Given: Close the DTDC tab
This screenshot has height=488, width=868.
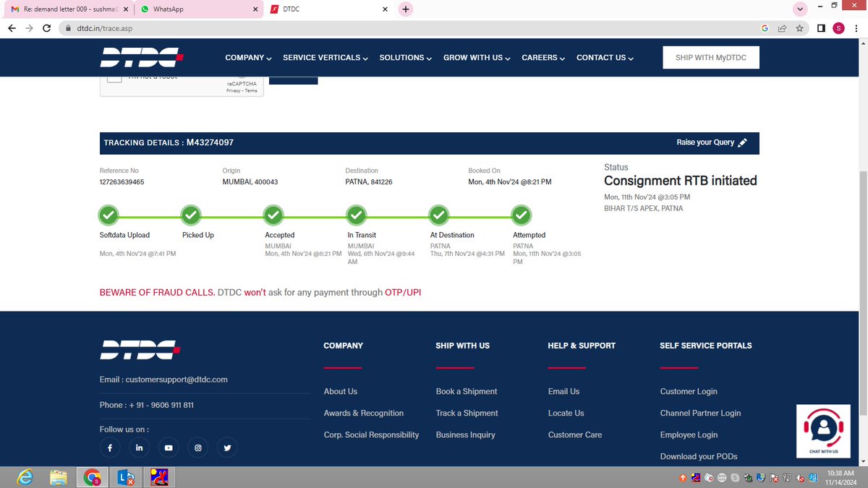Looking at the screenshot, I should 385,9.
